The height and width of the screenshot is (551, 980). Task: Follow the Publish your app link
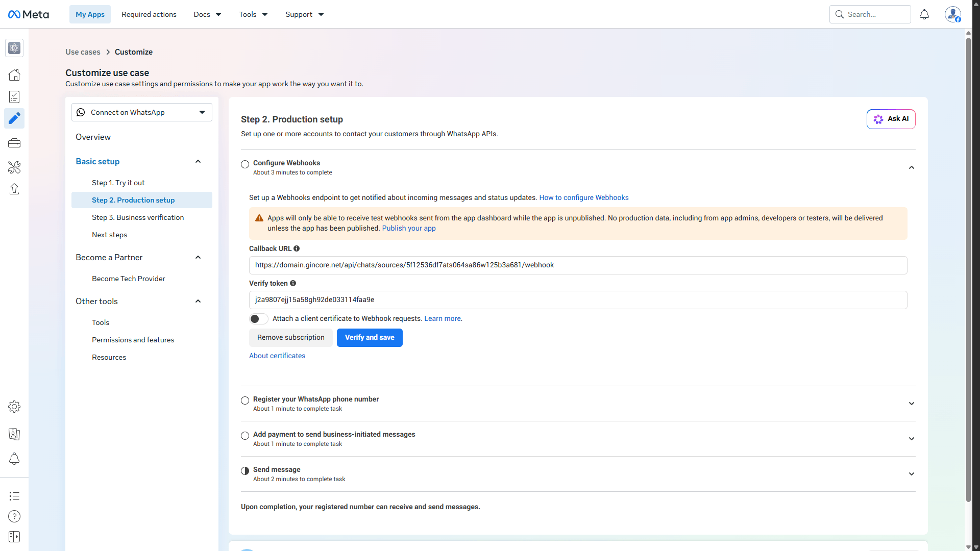coord(409,228)
